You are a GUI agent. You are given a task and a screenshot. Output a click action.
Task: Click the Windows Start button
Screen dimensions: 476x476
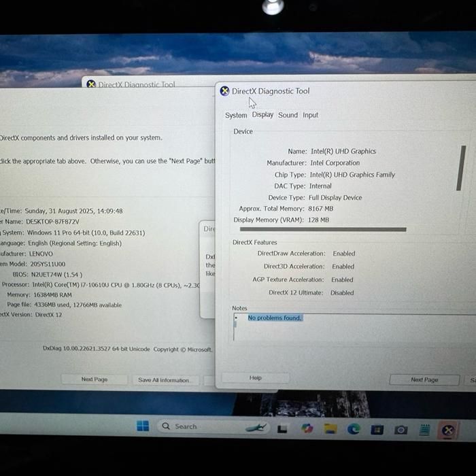(143, 426)
